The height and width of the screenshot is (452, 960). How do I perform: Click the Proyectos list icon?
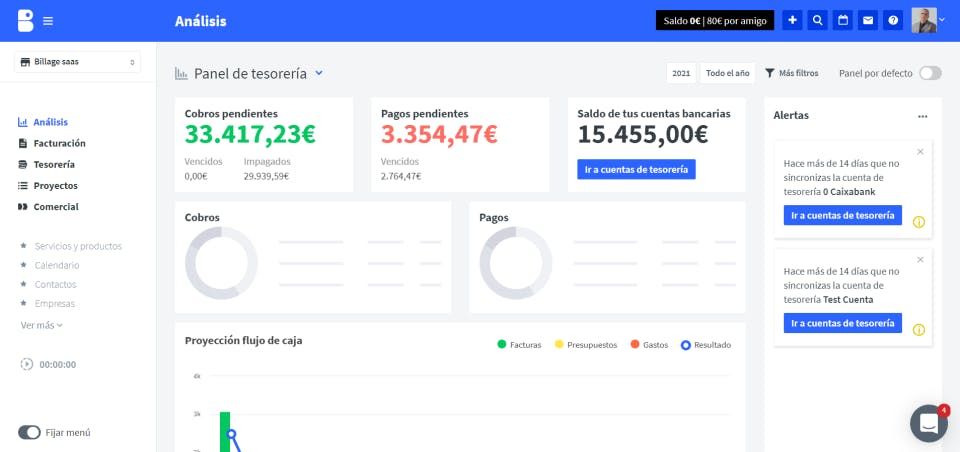[23, 186]
